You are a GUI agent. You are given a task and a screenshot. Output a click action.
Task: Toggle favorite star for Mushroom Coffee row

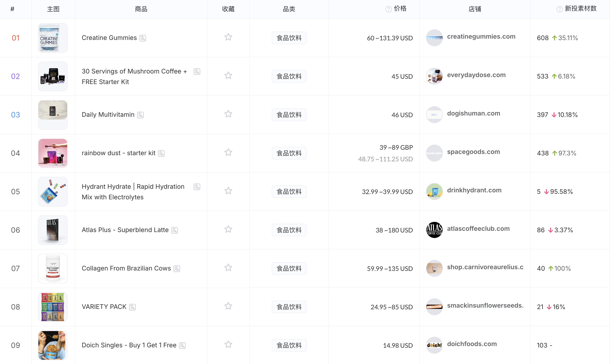[228, 76]
